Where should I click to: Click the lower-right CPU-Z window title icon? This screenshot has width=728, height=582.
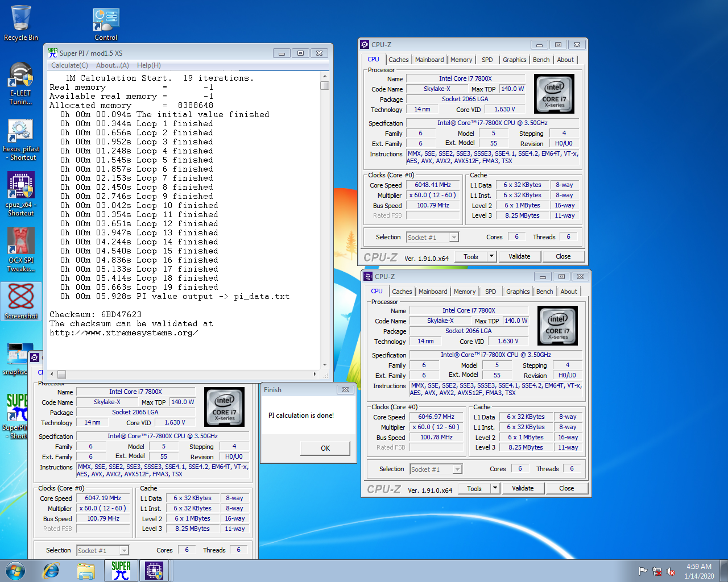pos(368,276)
